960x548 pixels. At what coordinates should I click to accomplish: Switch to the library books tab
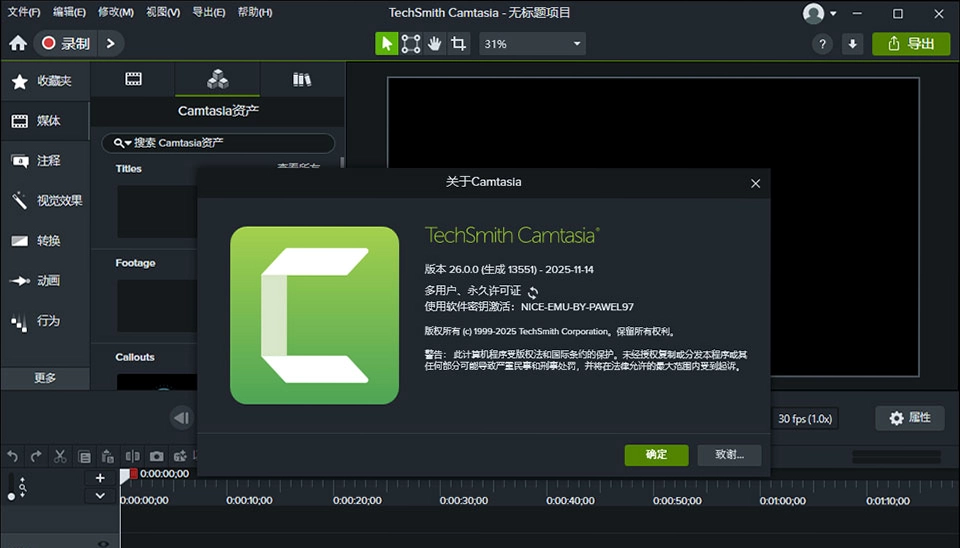tap(302, 79)
